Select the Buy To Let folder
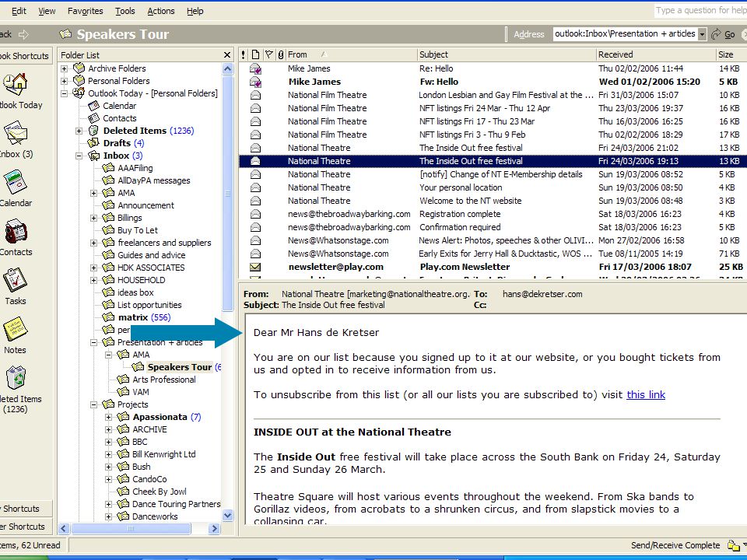Image resolution: width=747 pixels, height=560 pixels. pos(137,230)
